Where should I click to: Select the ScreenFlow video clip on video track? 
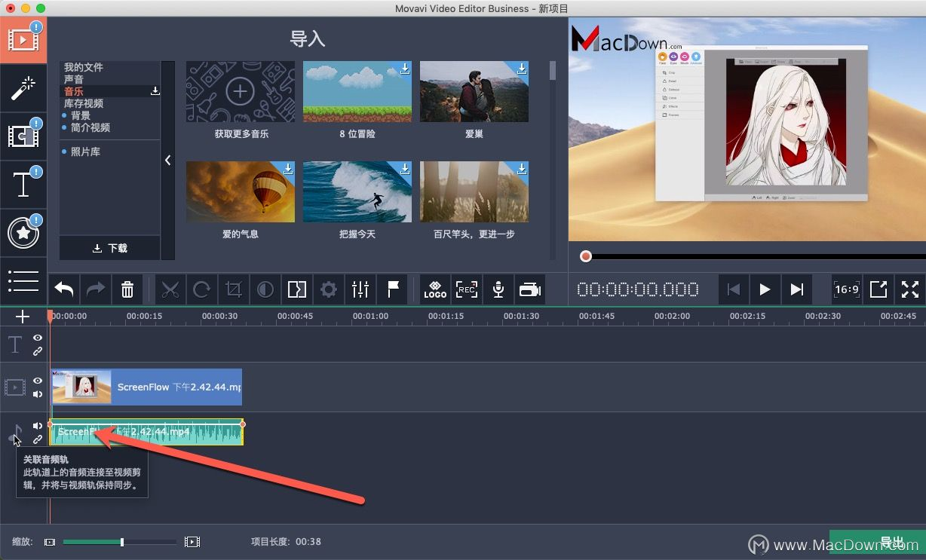[x=146, y=387]
